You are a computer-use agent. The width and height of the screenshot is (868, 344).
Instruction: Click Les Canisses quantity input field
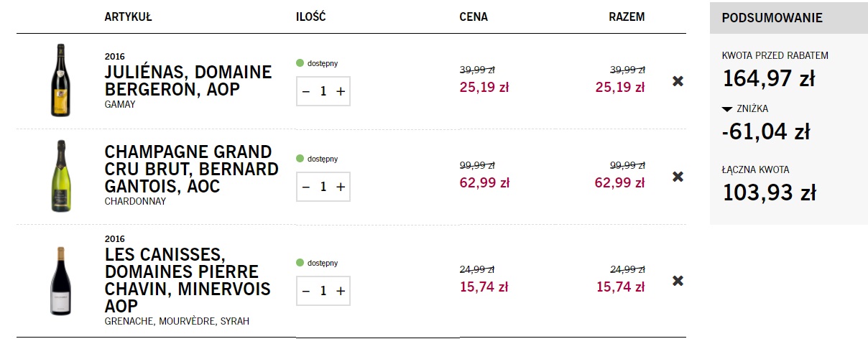pyautogui.click(x=323, y=291)
